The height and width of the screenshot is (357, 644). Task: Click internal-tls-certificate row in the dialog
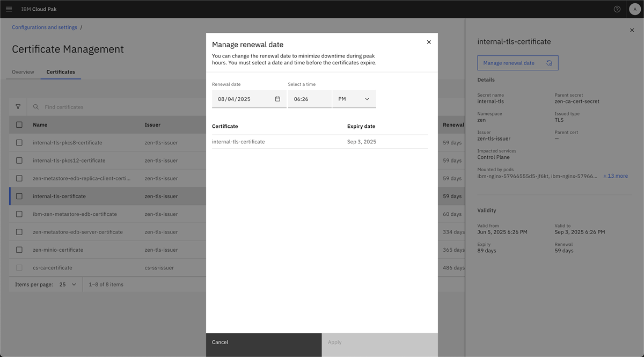click(320, 142)
